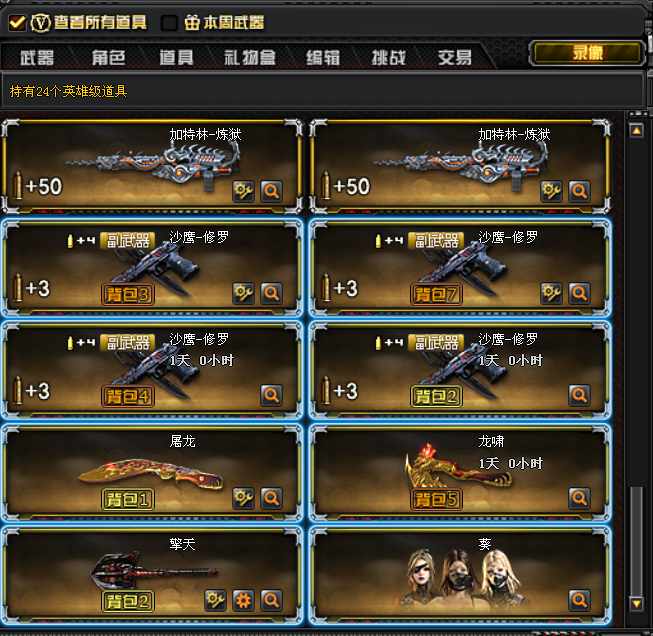Inspect 龙啸 weapon with magnifier icon
This screenshot has width=653, height=636.
tap(580, 498)
